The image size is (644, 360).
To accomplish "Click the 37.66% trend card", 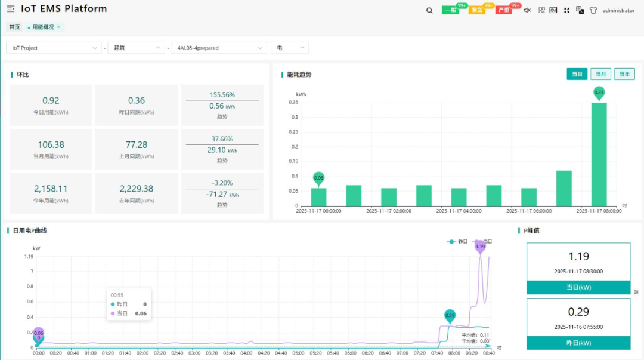I will 222,149.
